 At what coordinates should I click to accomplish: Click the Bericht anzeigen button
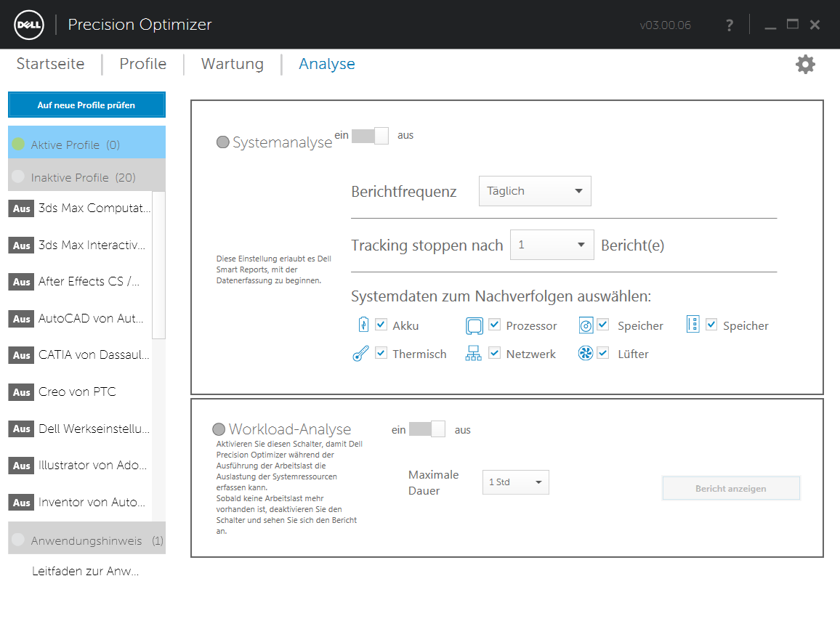click(731, 489)
